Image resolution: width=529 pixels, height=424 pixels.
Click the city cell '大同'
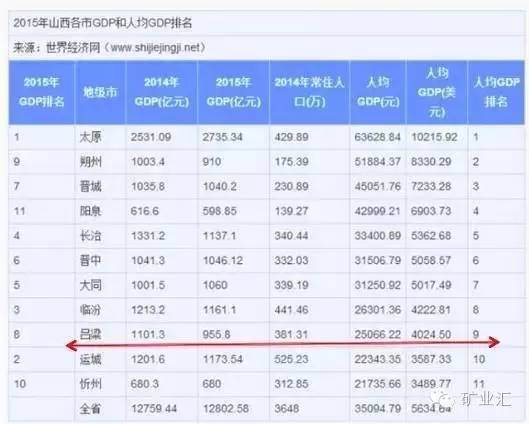click(90, 285)
